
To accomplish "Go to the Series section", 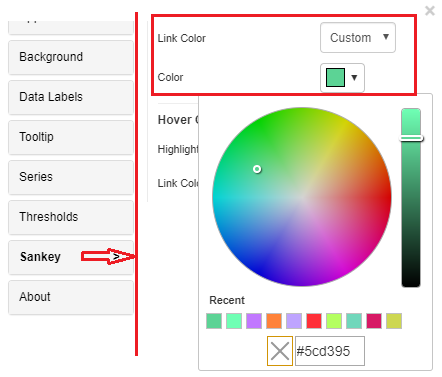I will point(71,177).
